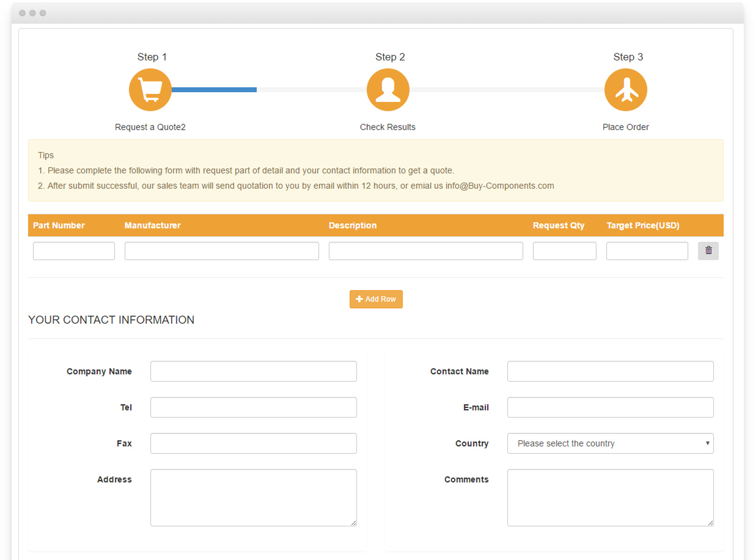Click the Step 1 heading text
755x560 pixels.
[x=152, y=57]
